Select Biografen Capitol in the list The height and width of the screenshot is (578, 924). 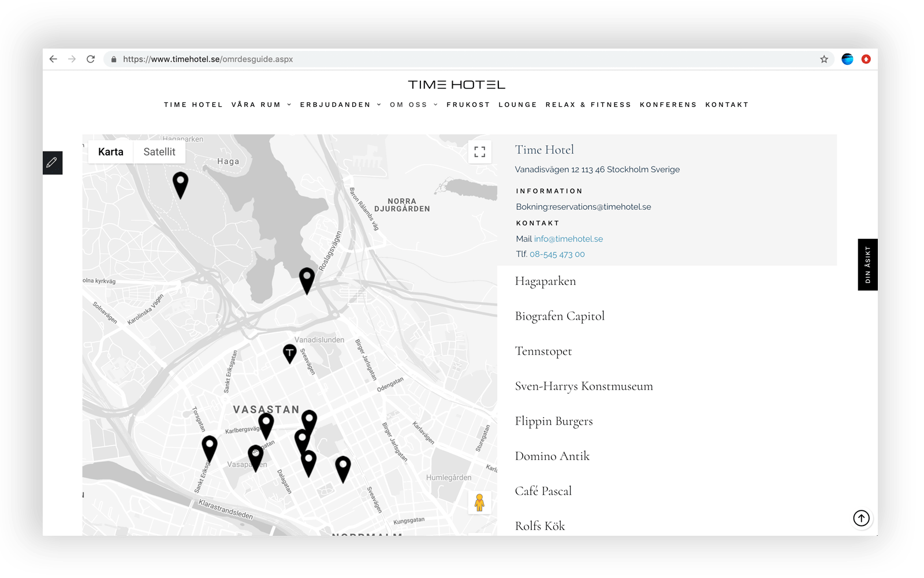point(560,316)
